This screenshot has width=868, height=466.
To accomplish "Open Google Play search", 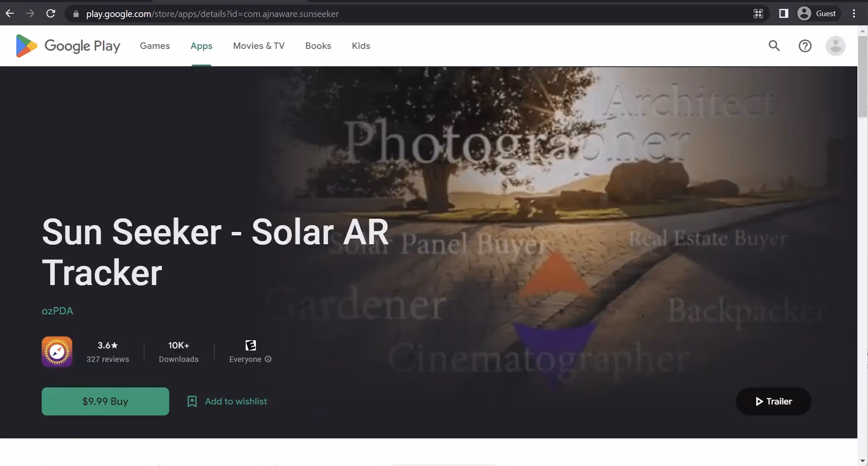I will [x=774, y=45].
